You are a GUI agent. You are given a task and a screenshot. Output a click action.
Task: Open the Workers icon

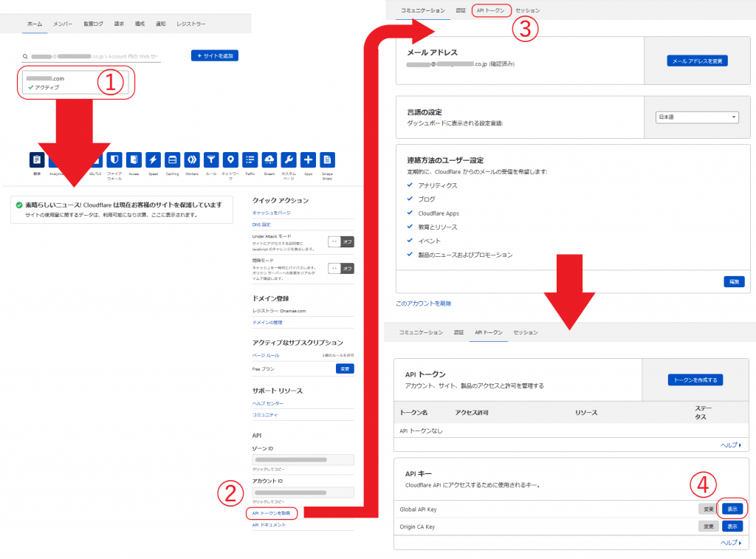click(x=192, y=160)
